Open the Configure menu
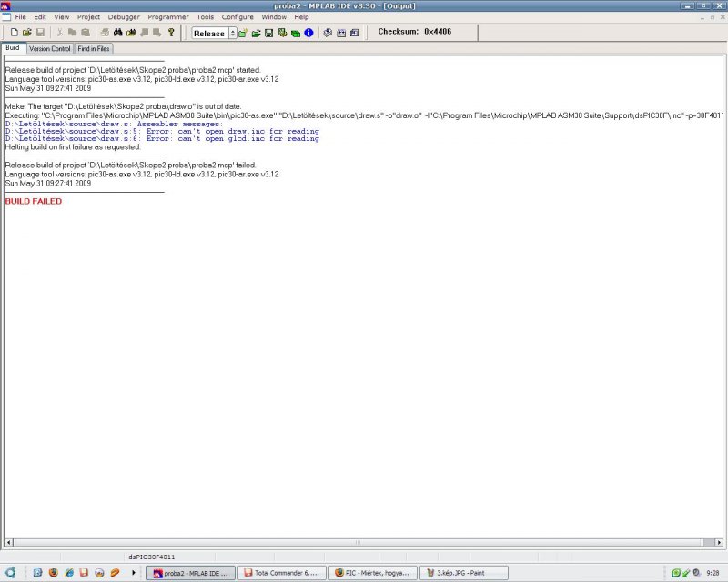Image resolution: width=728 pixels, height=582 pixels. pyautogui.click(x=238, y=17)
